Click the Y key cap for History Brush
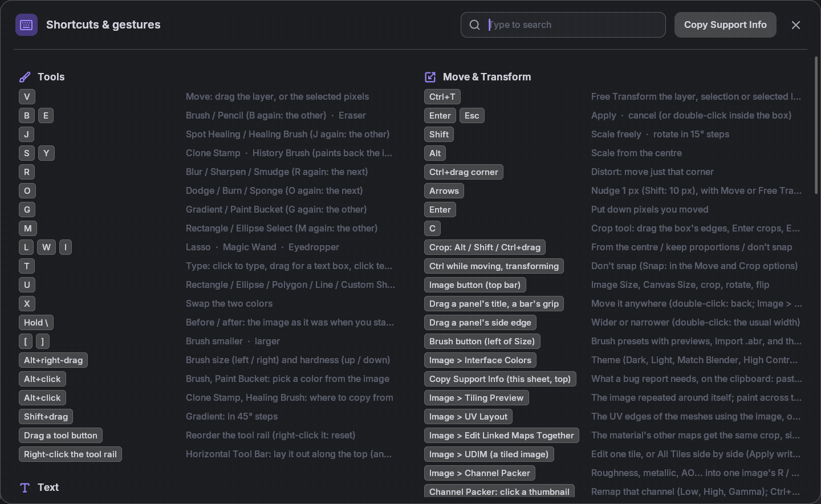Image resolution: width=821 pixels, height=504 pixels. click(46, 153)
